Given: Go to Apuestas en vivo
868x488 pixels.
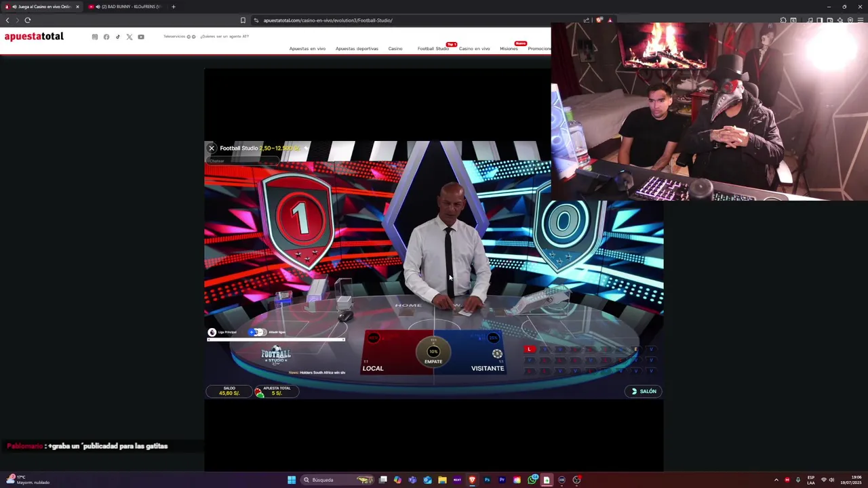Looking at the screenshot, I should click(x=307, y=49).
